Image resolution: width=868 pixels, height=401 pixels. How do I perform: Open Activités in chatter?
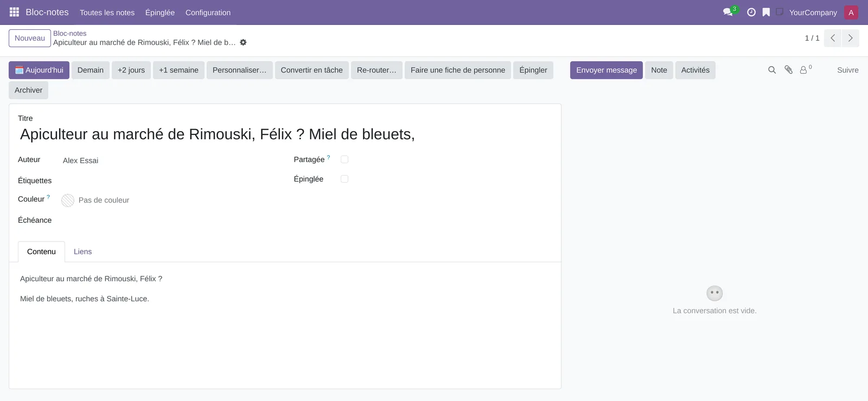(695, 70)
